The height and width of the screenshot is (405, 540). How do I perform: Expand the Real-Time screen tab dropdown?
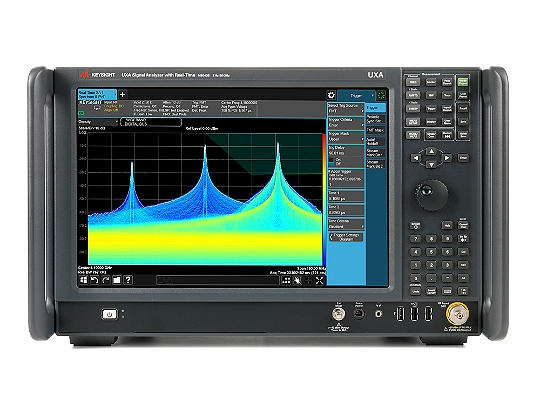(97, 94)
